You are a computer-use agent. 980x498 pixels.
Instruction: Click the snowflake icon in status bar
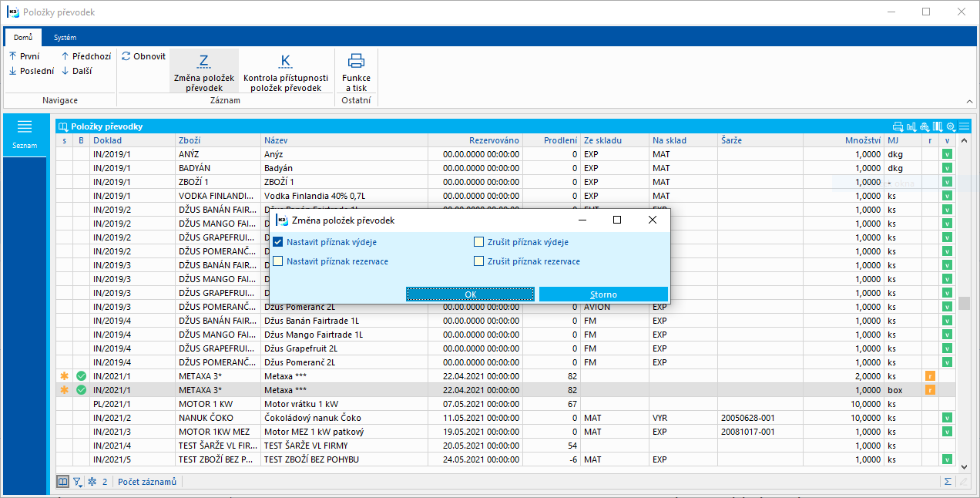click(92, 482)
